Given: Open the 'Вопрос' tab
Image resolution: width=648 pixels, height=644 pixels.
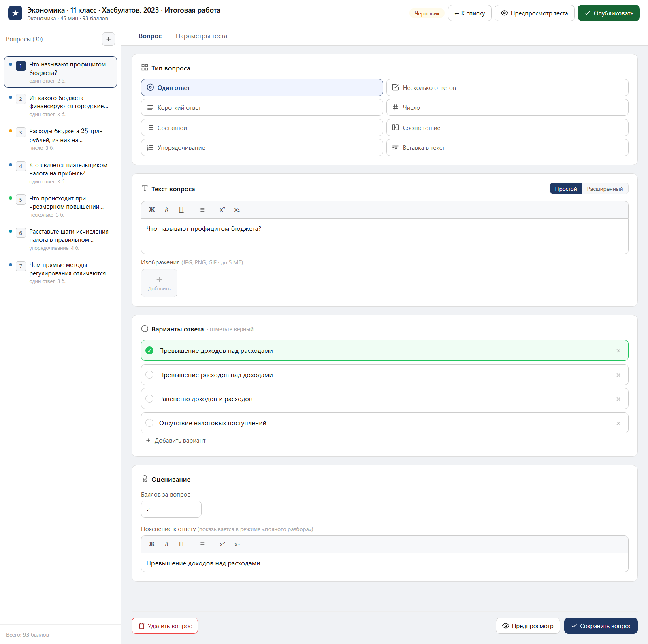Looking at the screenshot, I should [x=150, y=36].
